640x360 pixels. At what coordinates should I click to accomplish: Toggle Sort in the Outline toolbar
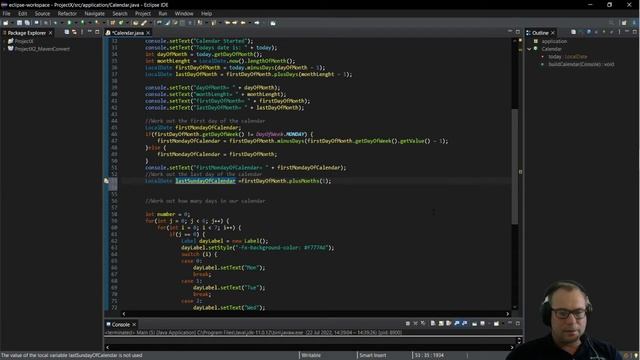tap(580, 32)
